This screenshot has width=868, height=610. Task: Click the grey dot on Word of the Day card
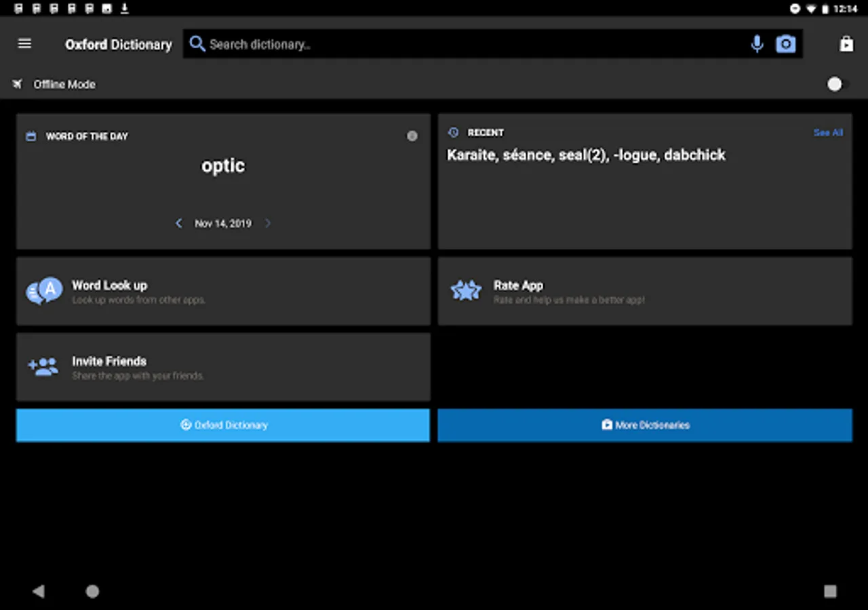pyautogui.click(x=412, y=136)
